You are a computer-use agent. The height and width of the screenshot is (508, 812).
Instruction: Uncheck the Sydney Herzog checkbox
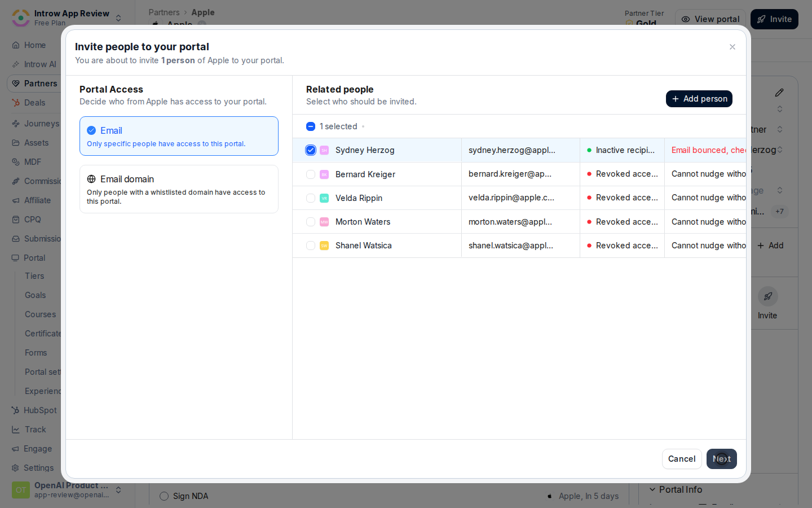(x=311, y=150)
